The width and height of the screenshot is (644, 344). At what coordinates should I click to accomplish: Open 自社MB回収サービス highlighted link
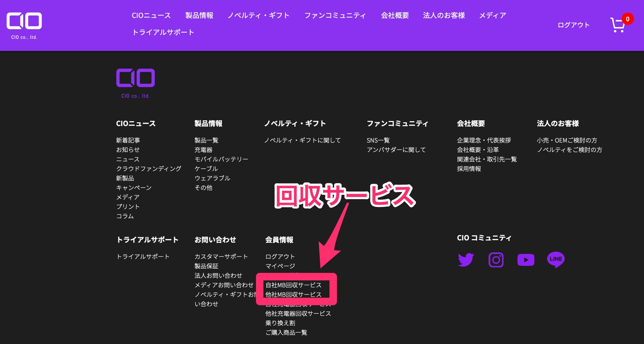coord(293,285)
